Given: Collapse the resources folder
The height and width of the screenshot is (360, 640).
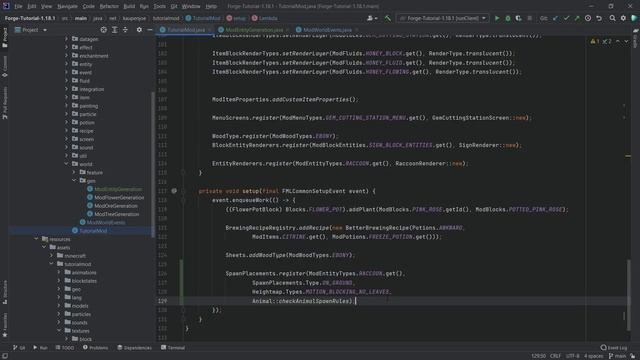Looking at the screenshot, I should coord(36,239).
